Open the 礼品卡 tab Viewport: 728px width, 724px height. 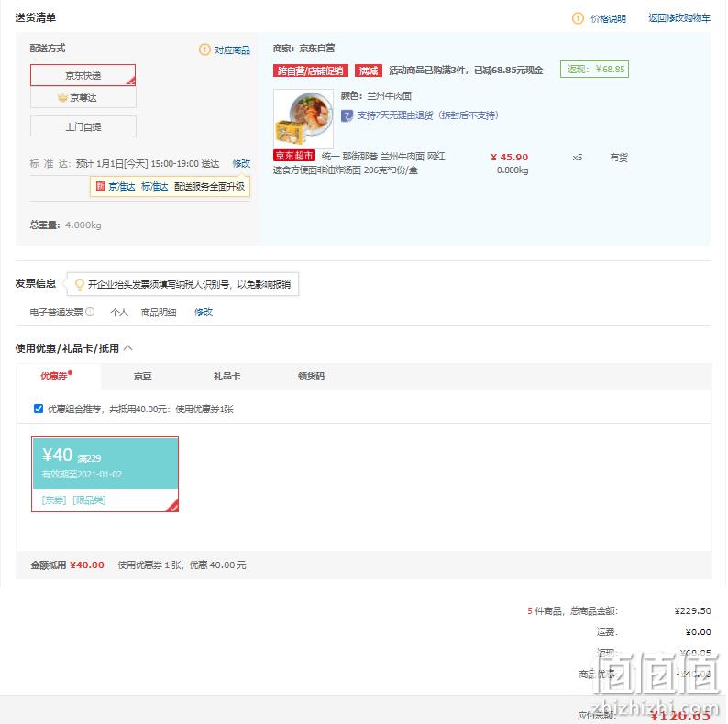pos(226,377)
